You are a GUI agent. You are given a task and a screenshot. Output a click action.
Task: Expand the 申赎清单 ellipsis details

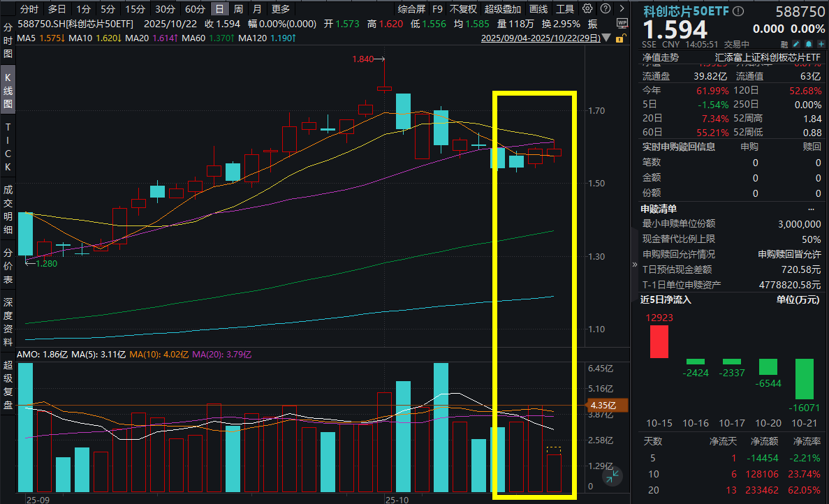coord(810,208)
